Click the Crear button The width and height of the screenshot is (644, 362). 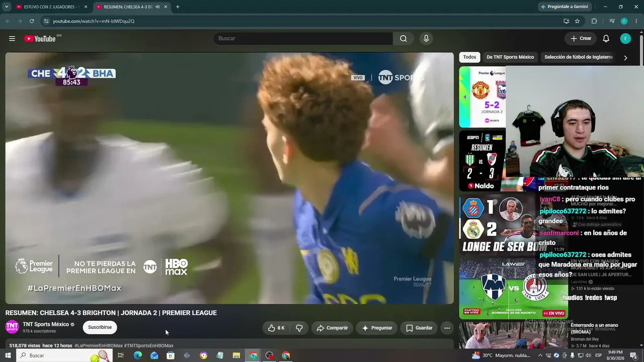tap(581, 39)
